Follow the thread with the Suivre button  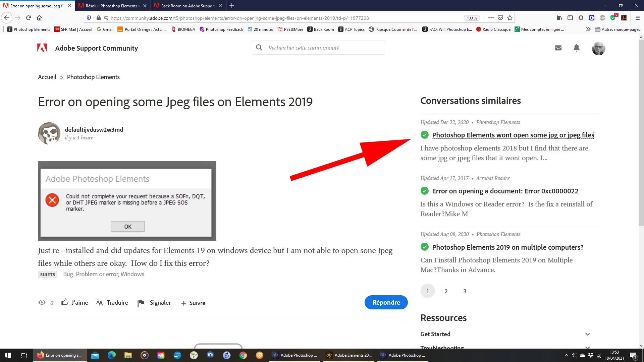pyautogui.click(x=193, y=303)
